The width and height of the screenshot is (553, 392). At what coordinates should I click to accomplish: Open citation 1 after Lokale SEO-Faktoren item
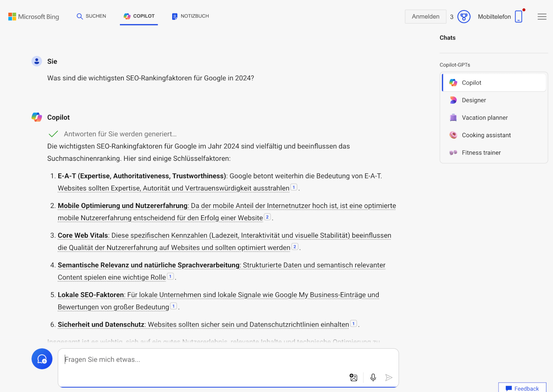(174, 306)
